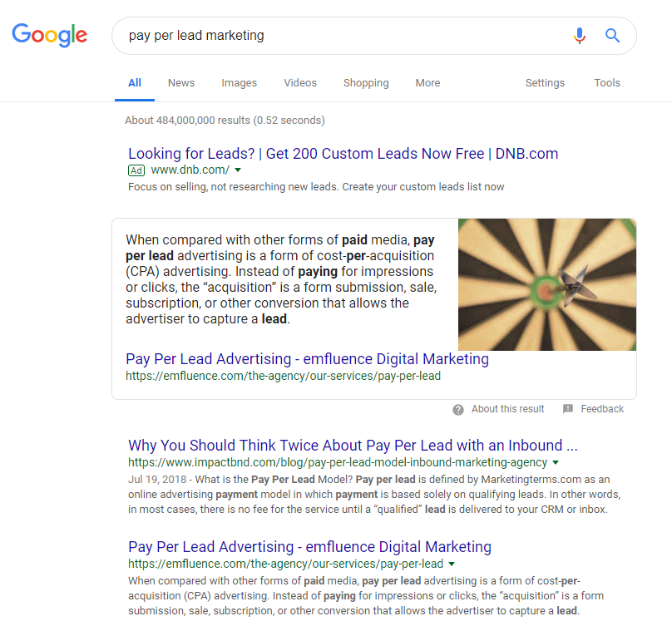Switch to the News tab

(181, 83)
